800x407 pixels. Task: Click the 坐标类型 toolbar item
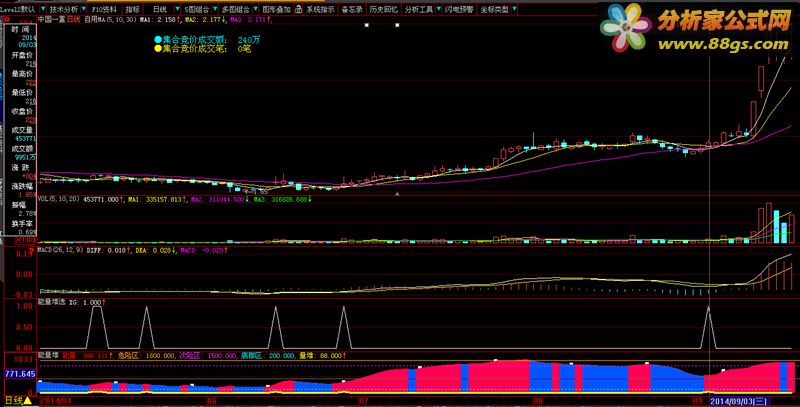tap(494, 9)
